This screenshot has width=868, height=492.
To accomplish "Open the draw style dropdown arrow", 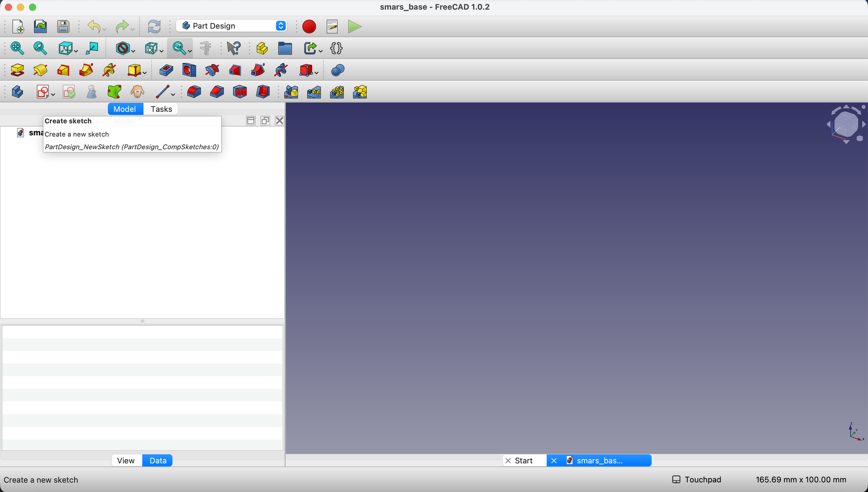I will 133,51.
